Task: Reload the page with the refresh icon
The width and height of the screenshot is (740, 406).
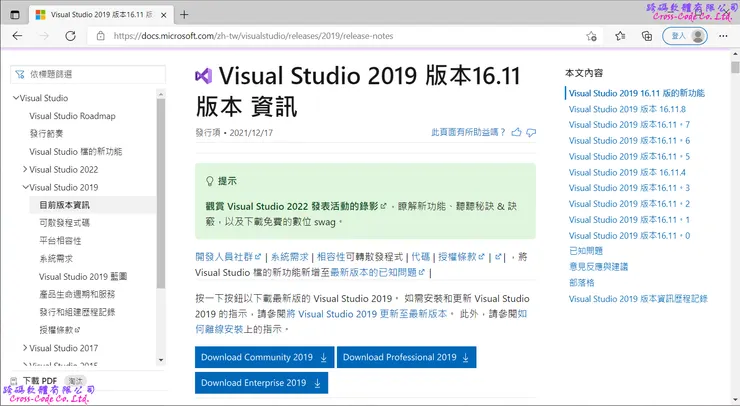Action: click(70, 36)
